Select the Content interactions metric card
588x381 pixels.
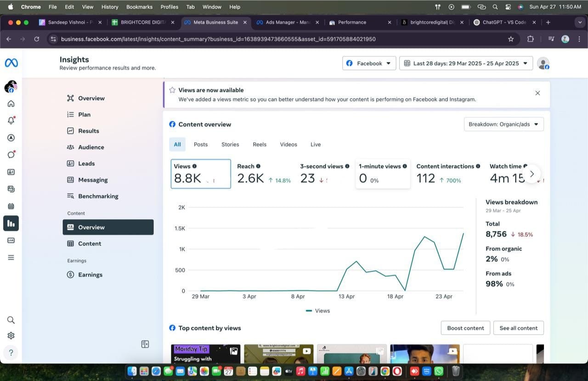(x=448, y=174)
